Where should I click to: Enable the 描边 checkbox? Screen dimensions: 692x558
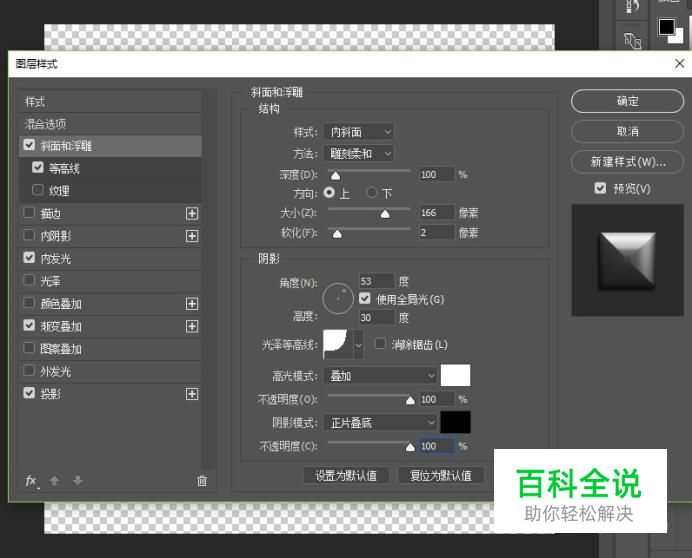click(29, 213)
